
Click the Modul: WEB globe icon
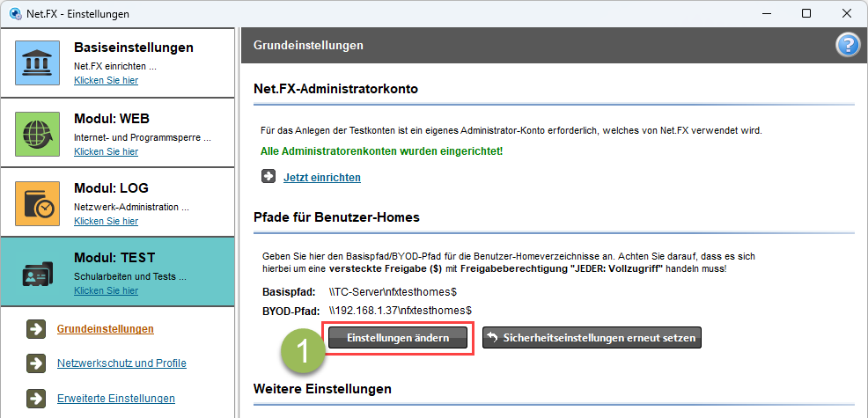(37, 134)
